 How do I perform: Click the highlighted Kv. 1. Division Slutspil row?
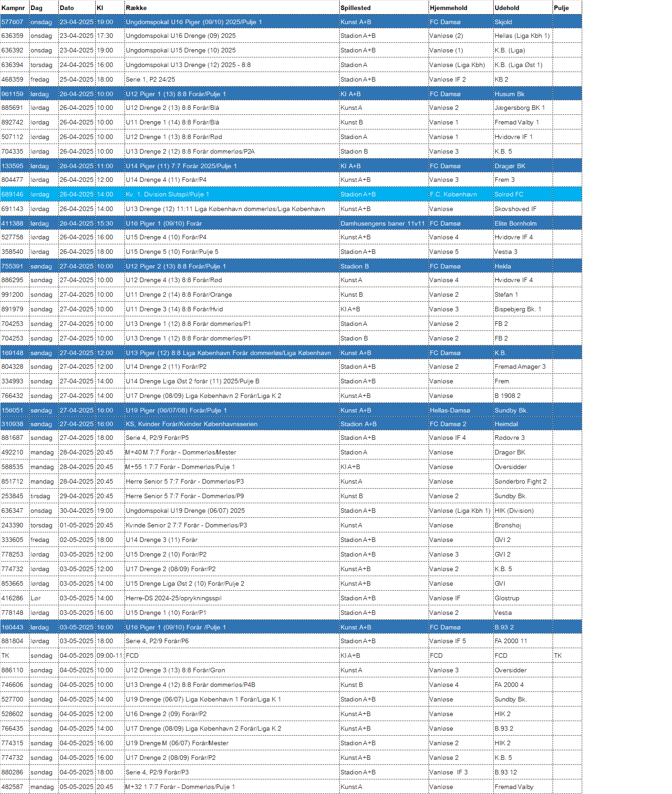point(291,194)
